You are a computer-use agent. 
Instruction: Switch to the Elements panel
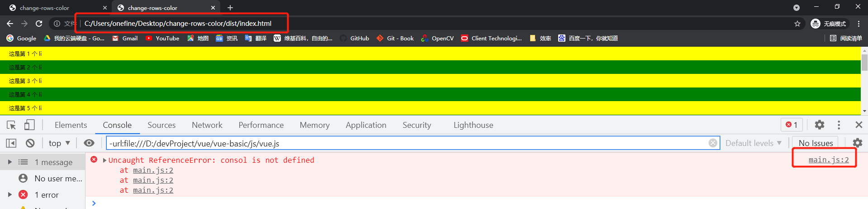click(x=71, y=125)
